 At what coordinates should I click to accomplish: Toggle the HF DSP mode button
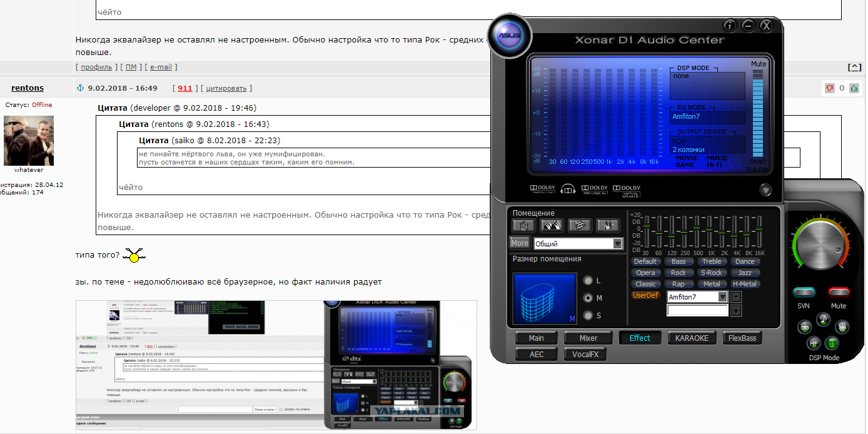pos(814,343)
